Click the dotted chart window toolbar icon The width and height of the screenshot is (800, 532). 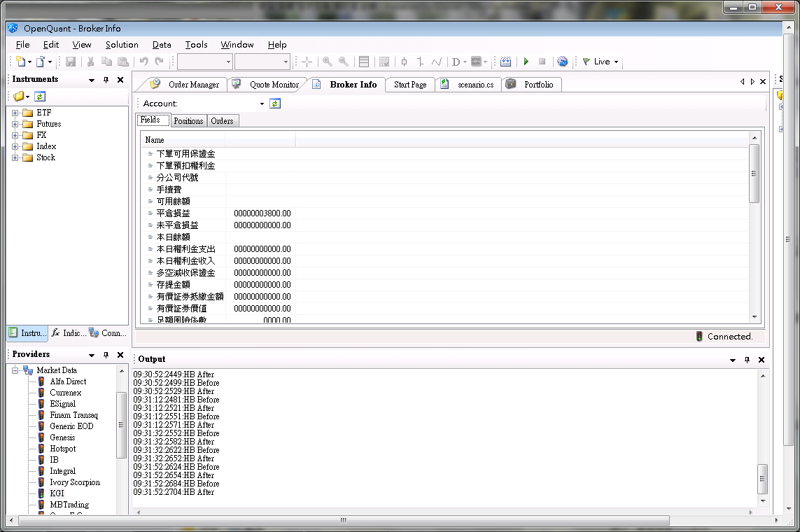(505, 62)
